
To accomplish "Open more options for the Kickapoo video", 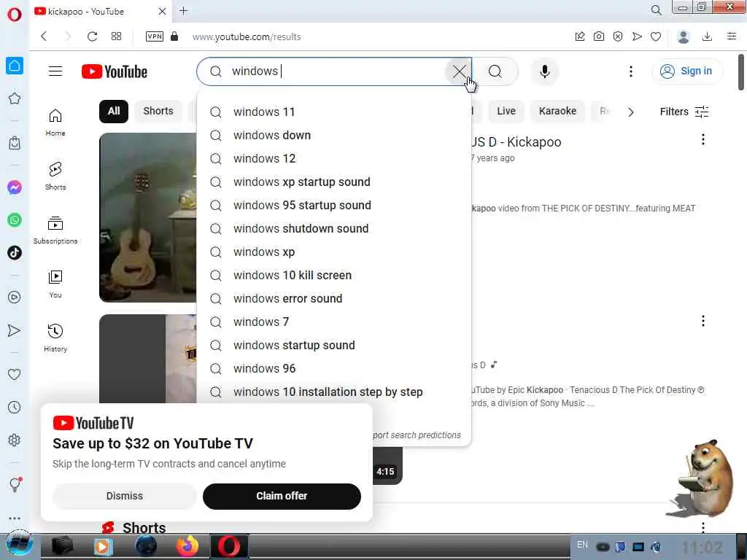I will coord(703,139).
